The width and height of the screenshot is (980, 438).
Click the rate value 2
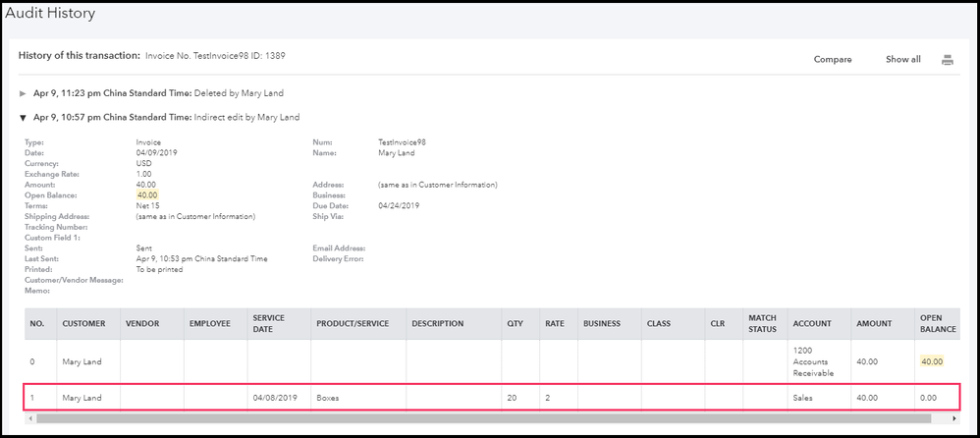548,398
